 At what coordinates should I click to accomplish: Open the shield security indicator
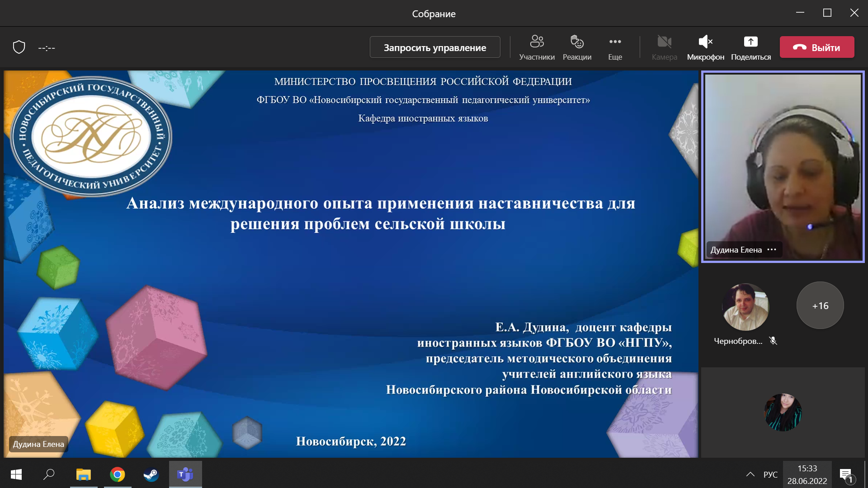[19, 47]
